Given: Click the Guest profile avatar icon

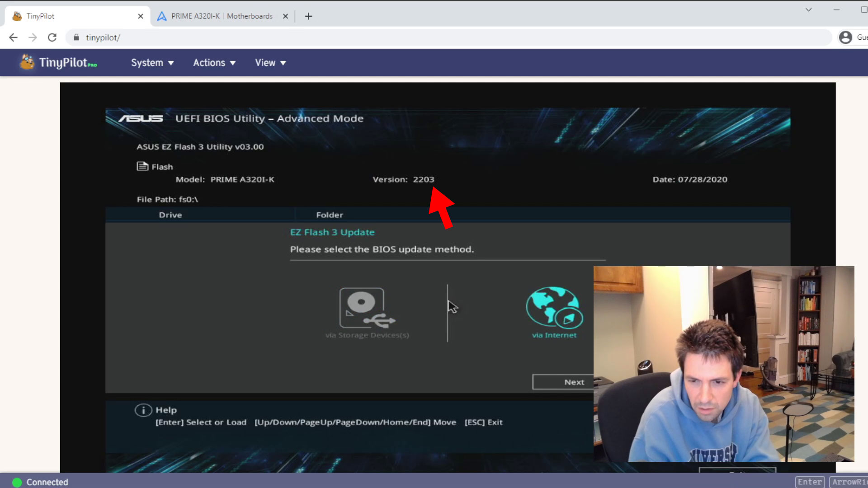Looking at the screenshot, I should (x=845, y=38).
